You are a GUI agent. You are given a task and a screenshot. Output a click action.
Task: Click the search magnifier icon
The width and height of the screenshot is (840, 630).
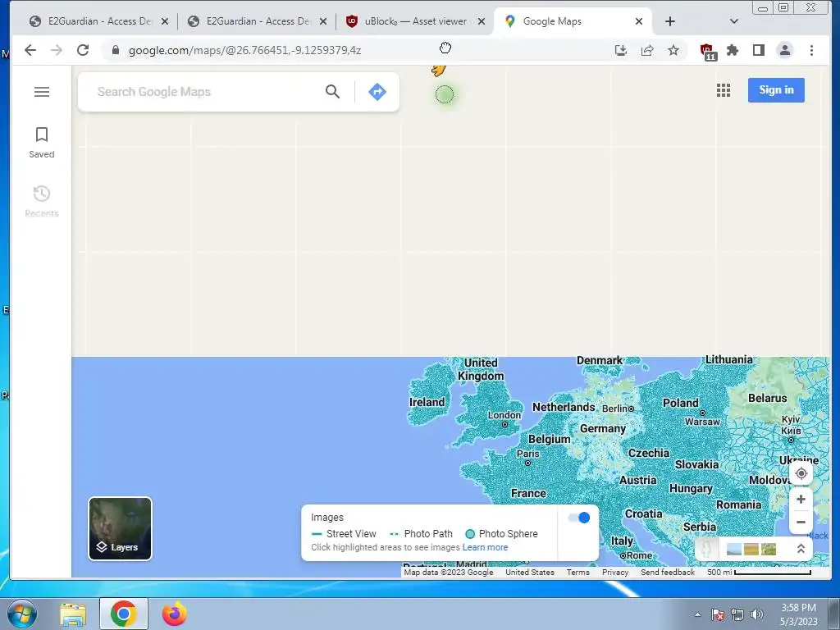click(332, 92)
